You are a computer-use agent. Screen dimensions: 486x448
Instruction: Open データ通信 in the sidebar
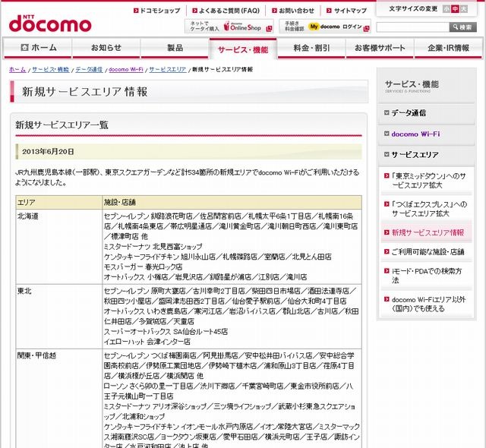pos(409,113)
